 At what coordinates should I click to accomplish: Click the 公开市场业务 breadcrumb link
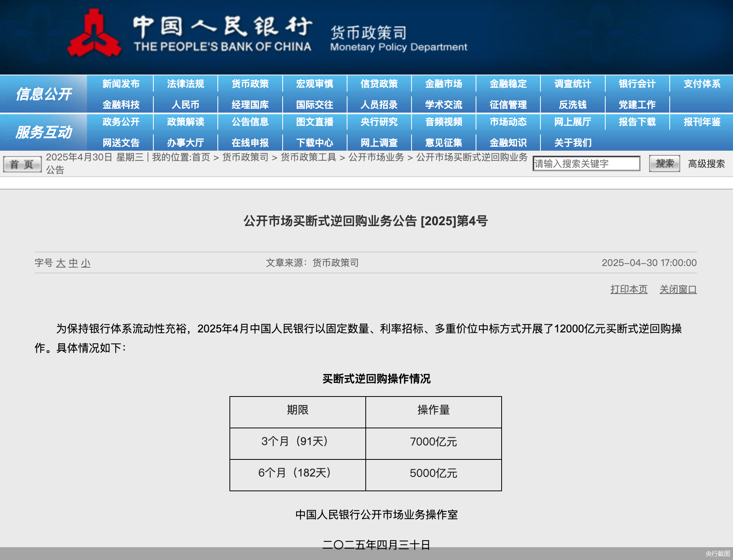tap(376, 157)
